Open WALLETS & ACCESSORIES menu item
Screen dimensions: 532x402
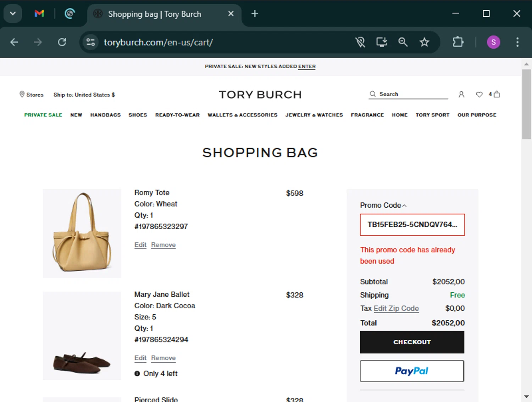[x=243, y=115]
